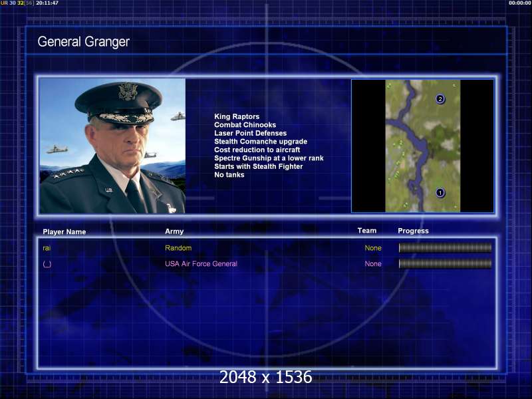Viewport: 532px width, 399px height.
Task: Click the 00:00:00 timer readout
Action: [x=520, y=3]
